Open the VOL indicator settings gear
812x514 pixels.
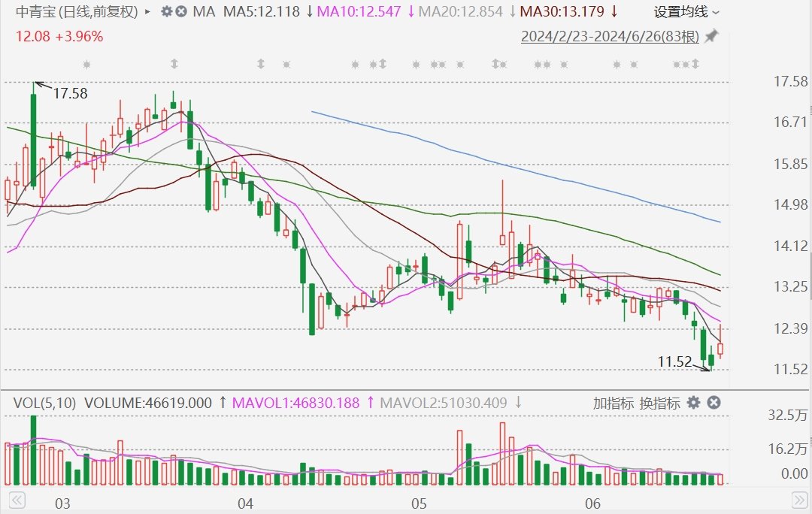coord(693,403)
